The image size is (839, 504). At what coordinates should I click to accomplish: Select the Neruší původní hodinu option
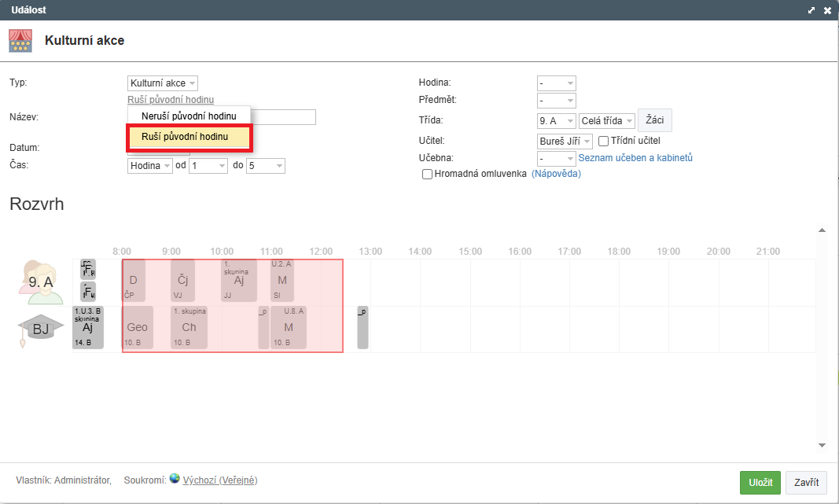[188, 116]
